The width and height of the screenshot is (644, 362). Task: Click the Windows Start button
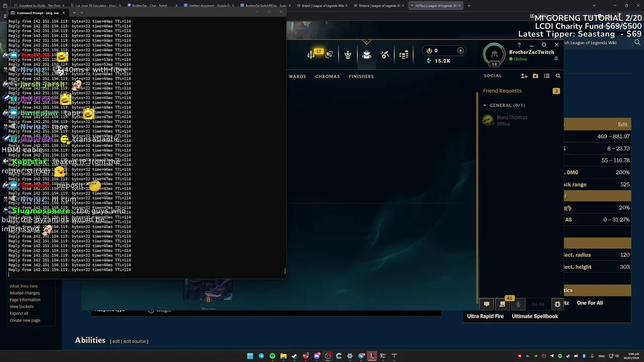250,356
